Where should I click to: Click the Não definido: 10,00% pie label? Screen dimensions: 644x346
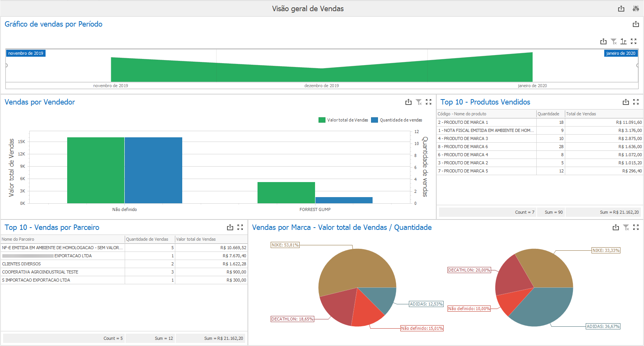469,309
